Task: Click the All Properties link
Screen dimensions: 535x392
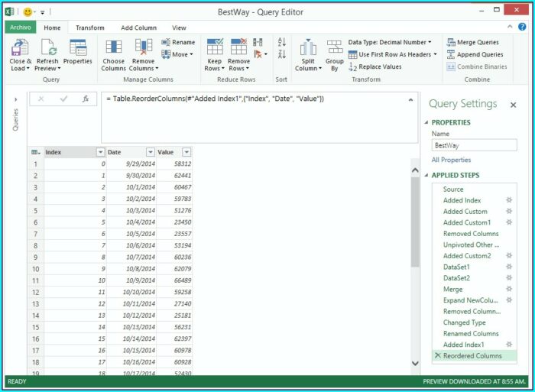Action: tap(451, 160)
